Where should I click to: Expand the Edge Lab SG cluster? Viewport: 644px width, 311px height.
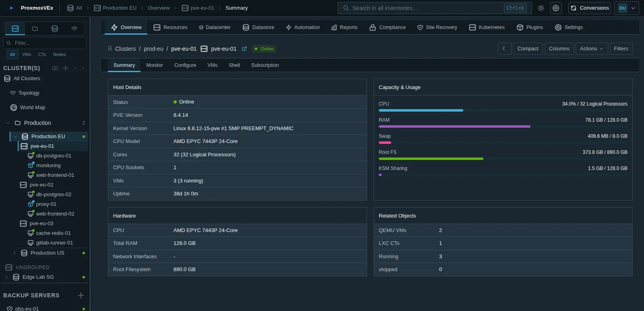coord(6,277)
